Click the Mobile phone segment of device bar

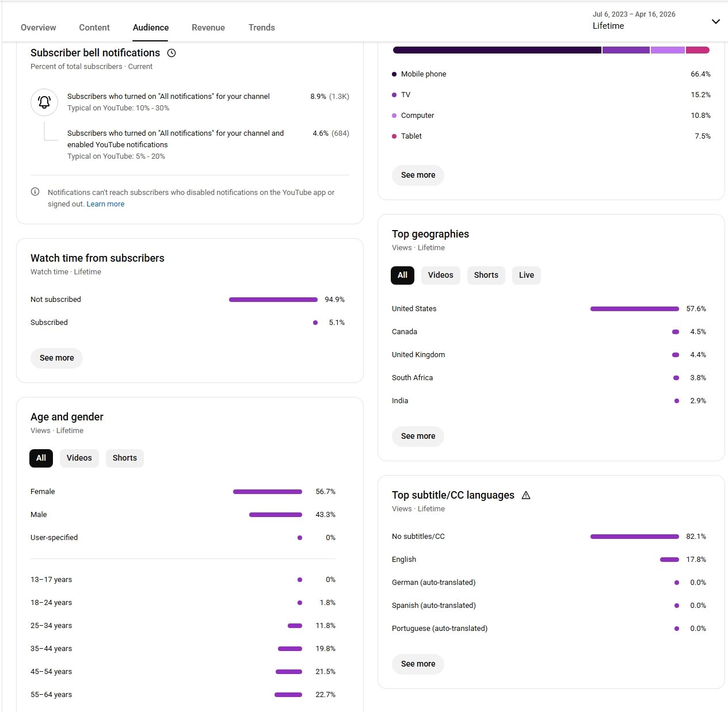coord(497,50)
